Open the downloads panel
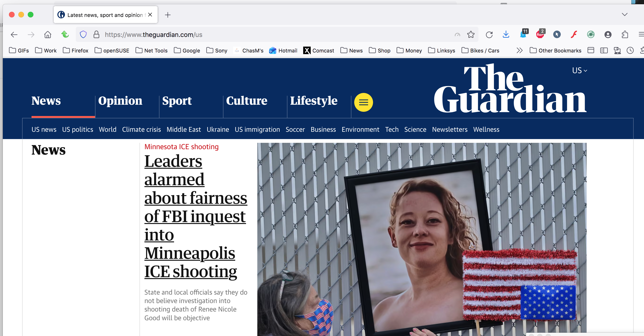Viewport: 644px width, 336px height. pos(506,35)
